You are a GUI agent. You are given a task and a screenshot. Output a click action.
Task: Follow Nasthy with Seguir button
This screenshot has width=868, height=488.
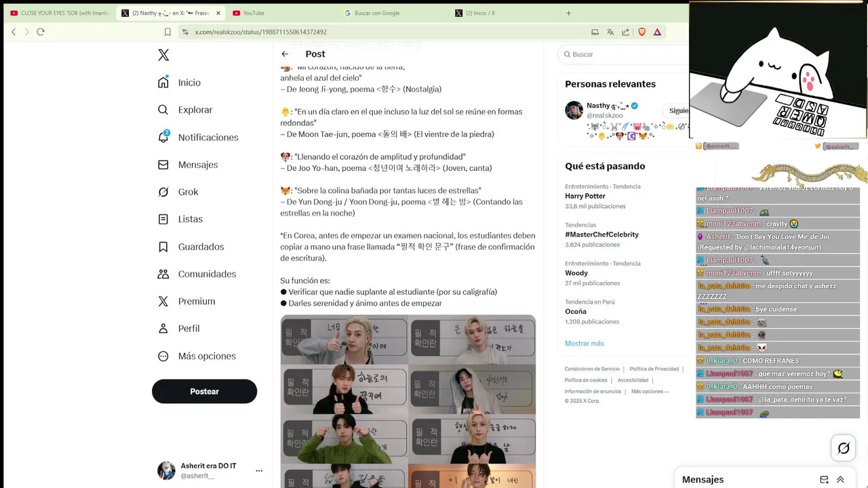tap(675, 110)
